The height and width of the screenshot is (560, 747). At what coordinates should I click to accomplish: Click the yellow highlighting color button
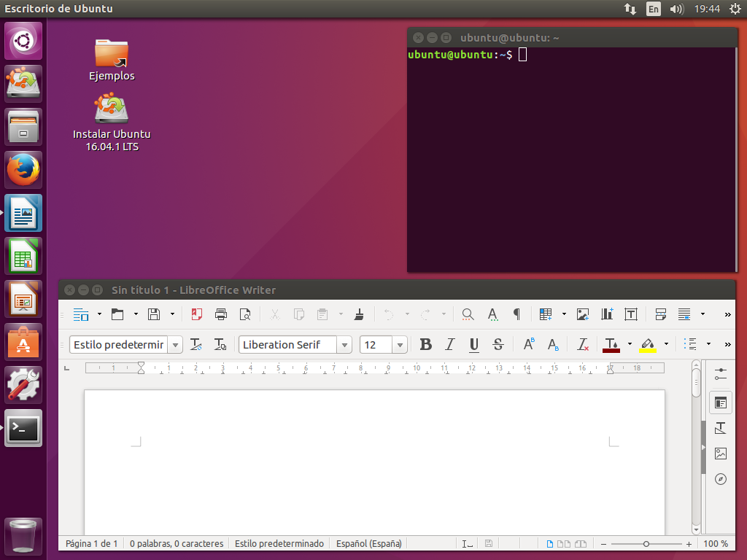click(x=648, y=344)
